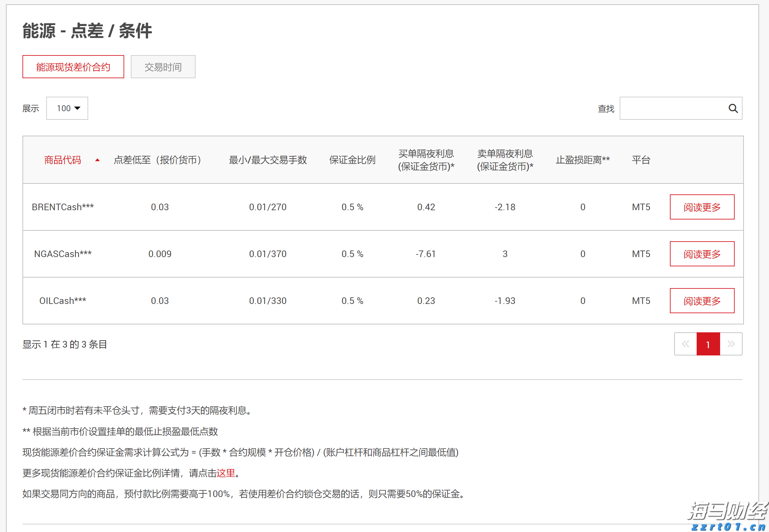Click the sort arrow on 商品代码 column
Viewport: 769px width, 532px height.
[x=97, y=160]
